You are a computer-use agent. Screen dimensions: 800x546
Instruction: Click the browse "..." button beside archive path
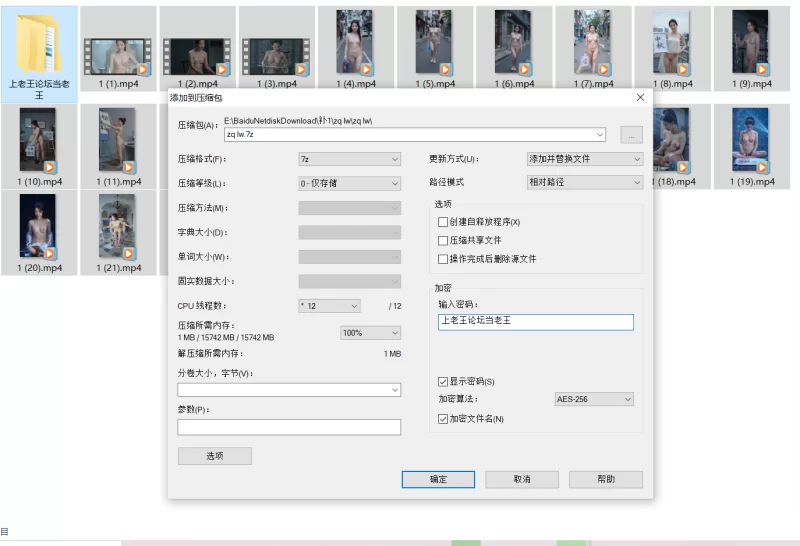[631, 135]
